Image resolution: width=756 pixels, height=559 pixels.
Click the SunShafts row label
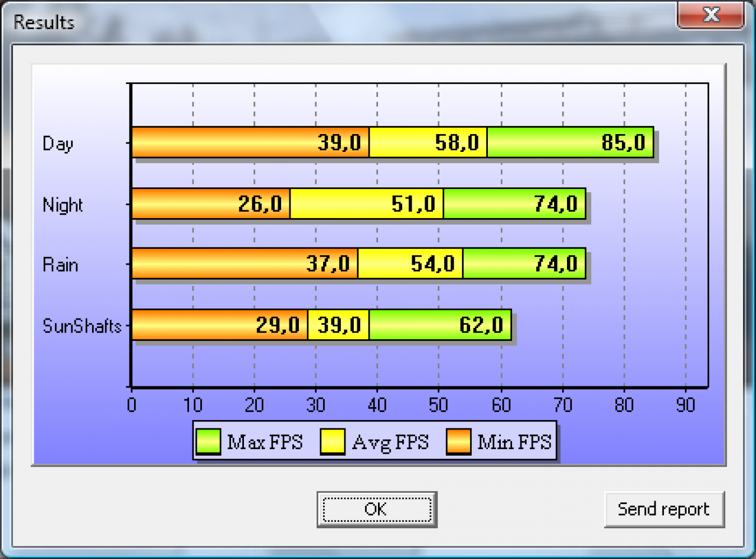[x=82, y=326]
